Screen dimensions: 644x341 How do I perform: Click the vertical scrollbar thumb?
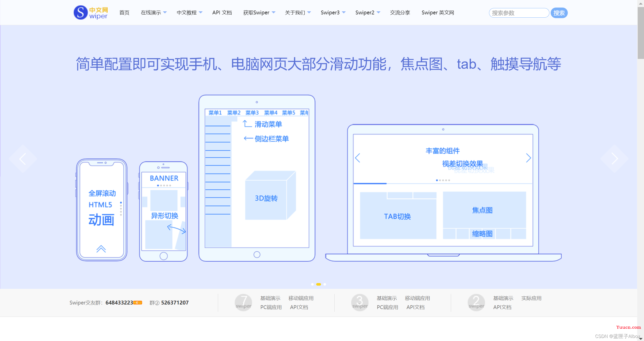[641, 33]
